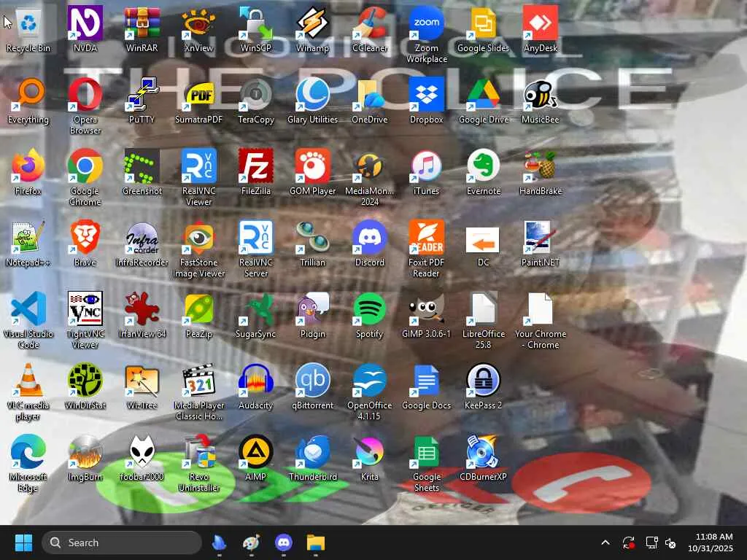Click the WinDirStat shortcut
The height and width of the screenshot is (560, 747).
(85, 386)
